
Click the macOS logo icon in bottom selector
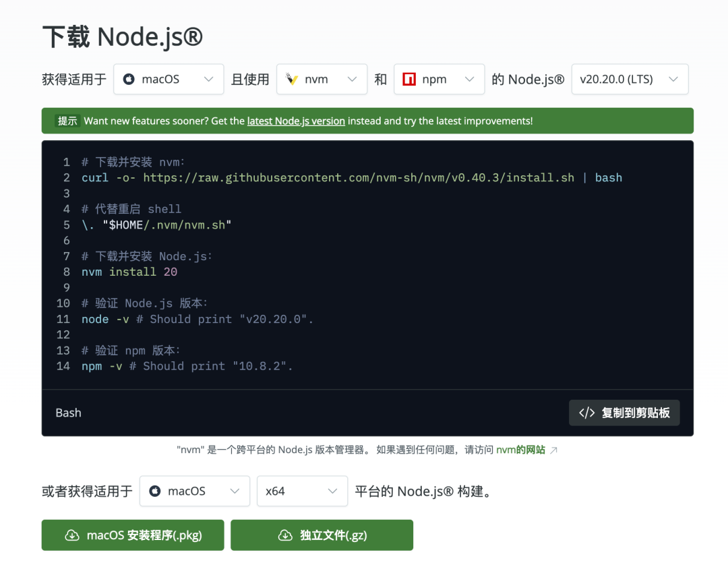[154, 491]
